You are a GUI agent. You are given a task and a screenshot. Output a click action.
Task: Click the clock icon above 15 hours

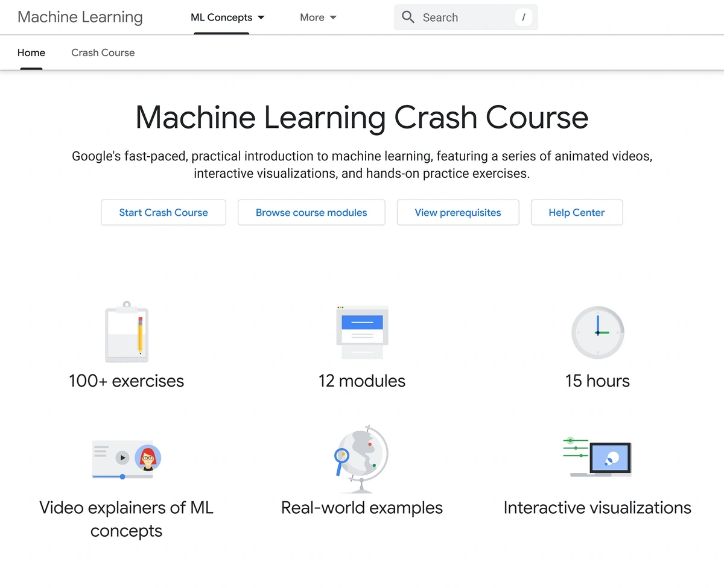click(x=598, y=333)
